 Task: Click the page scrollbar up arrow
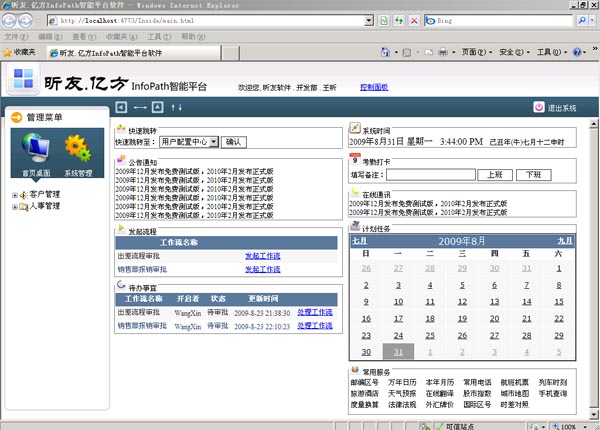(593, 123)
